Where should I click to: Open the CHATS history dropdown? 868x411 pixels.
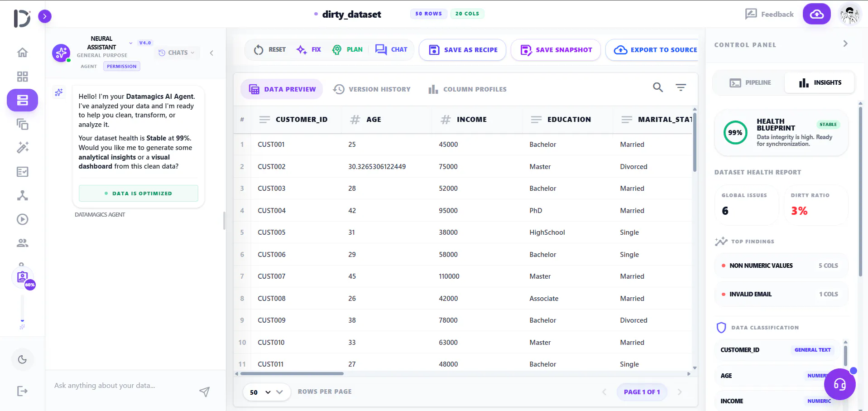(177, 53)
